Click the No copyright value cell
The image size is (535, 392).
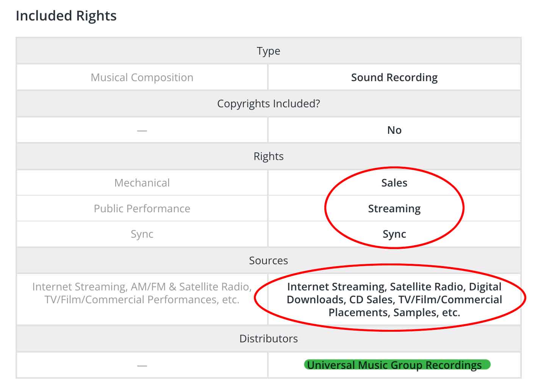click(394, 130)
